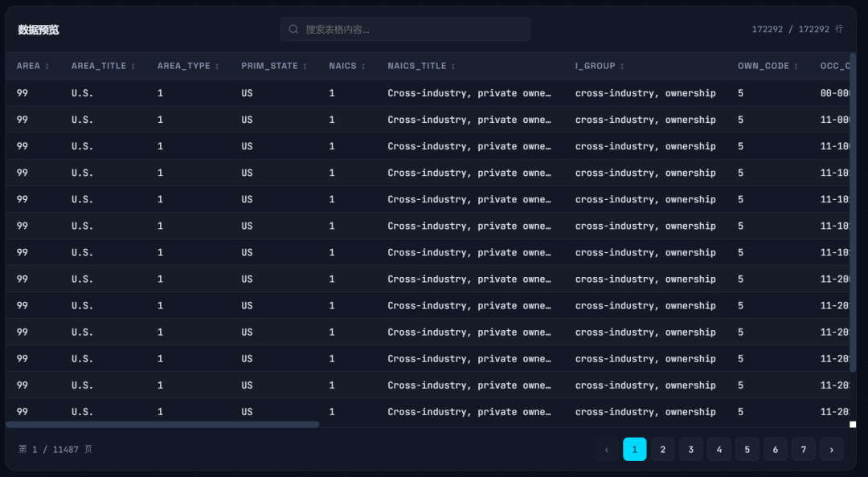Click the horizontal table scrollbar
The width and height of the screenshot is (868, 477).
(162, 425)
